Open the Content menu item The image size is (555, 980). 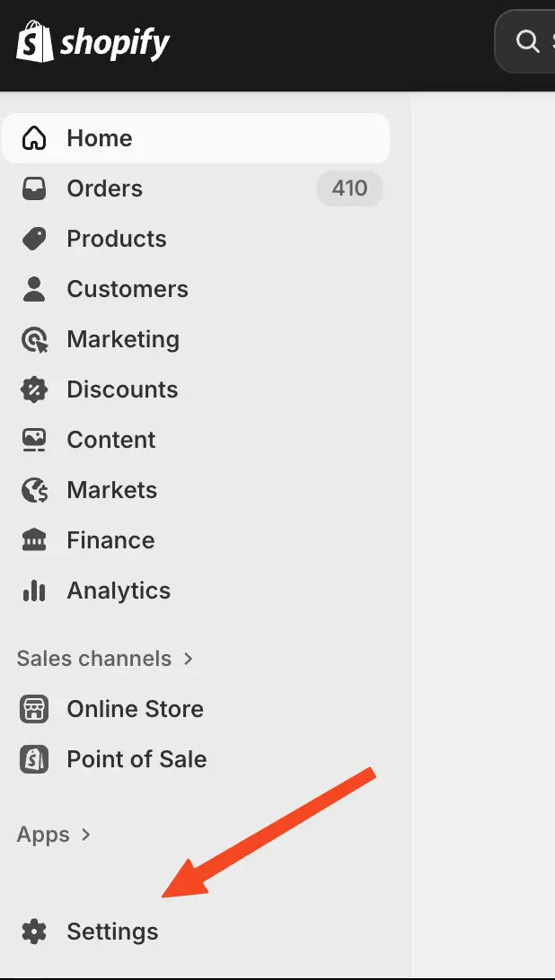coord(110,440)
